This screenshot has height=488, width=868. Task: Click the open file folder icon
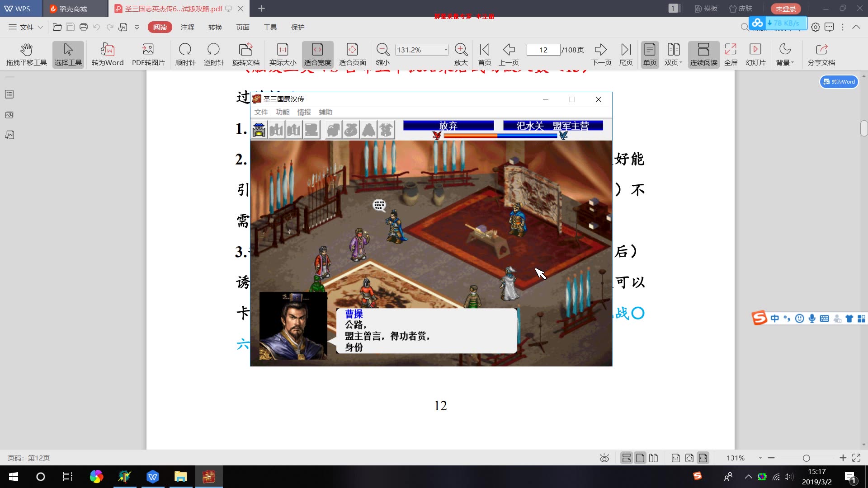tap(57, 27)
